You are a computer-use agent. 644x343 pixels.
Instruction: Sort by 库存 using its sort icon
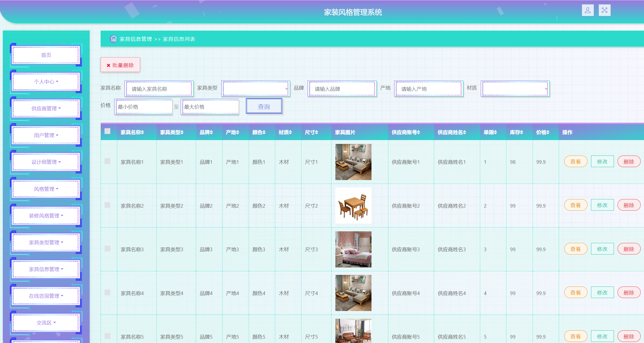(522, 132)
